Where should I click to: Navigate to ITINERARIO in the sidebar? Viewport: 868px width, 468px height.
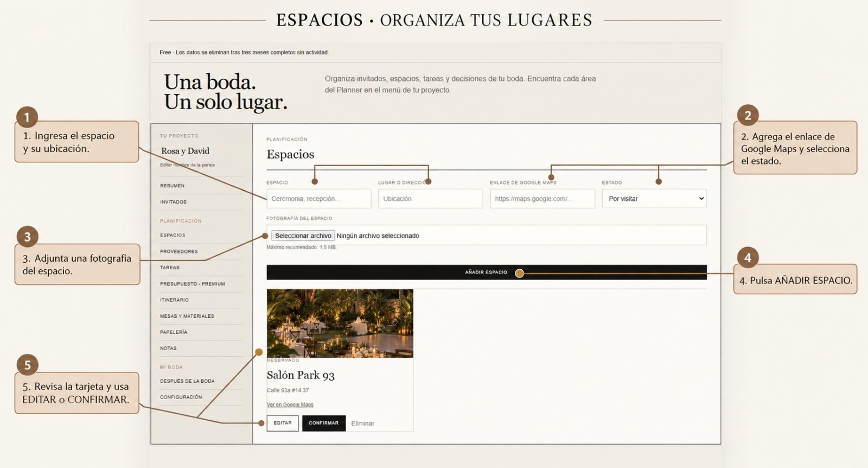coord(175,300)
